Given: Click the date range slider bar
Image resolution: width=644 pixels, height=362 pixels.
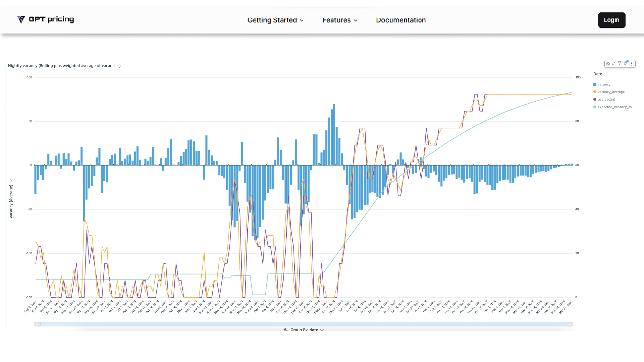Looking at the screenshot, I should click(304, 324).
